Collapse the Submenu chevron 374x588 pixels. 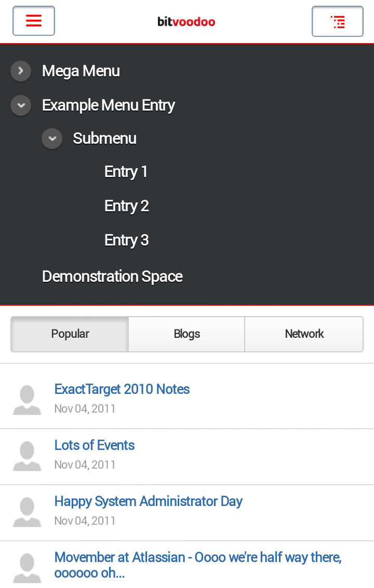52,139
